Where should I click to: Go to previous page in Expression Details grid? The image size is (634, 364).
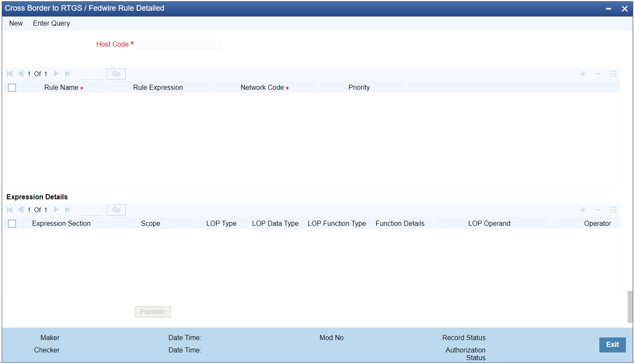(21, 210)
